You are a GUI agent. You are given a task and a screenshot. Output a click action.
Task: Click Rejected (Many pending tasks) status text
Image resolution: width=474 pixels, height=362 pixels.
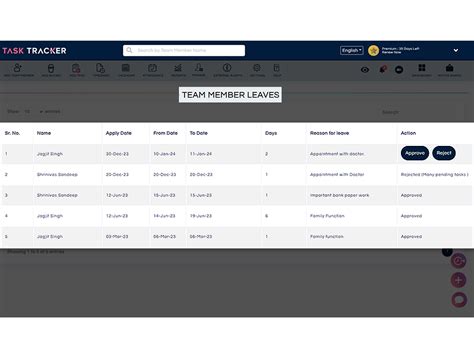(435, 175)
